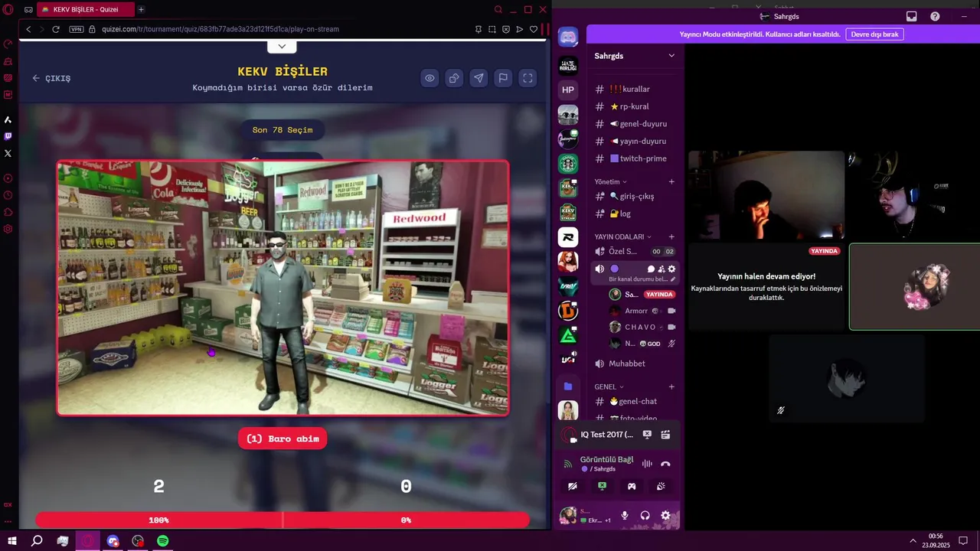The image size is (980, 551).
Task: Stop streaming IQ Test 2017 icon
Action: click(647, 435)
